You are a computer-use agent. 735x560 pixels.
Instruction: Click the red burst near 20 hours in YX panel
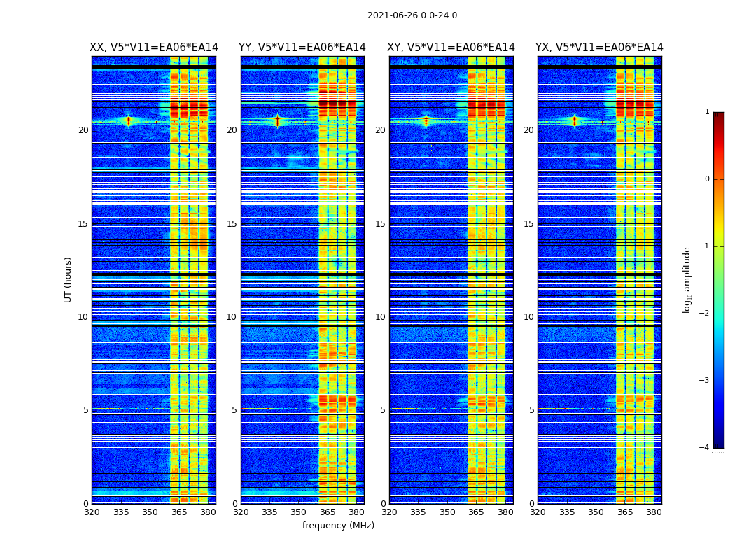(574, 121)
